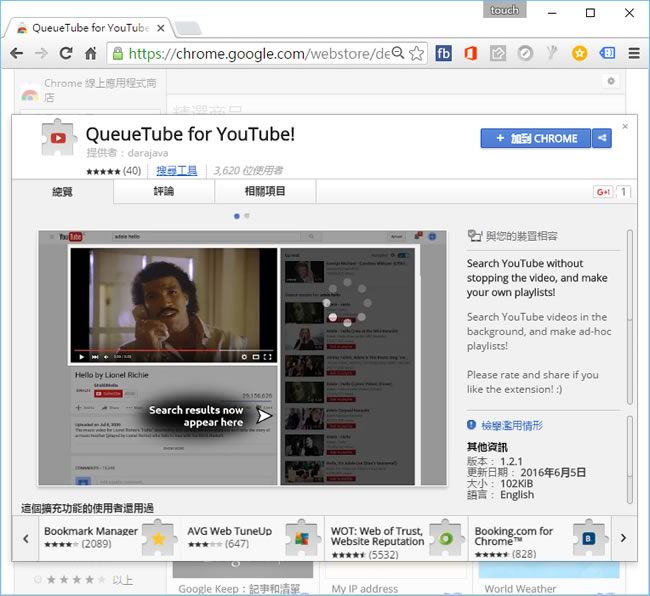Click the gray Y-shaped extension icon
The height and width of the screenshot is (596, 650).
552,53
